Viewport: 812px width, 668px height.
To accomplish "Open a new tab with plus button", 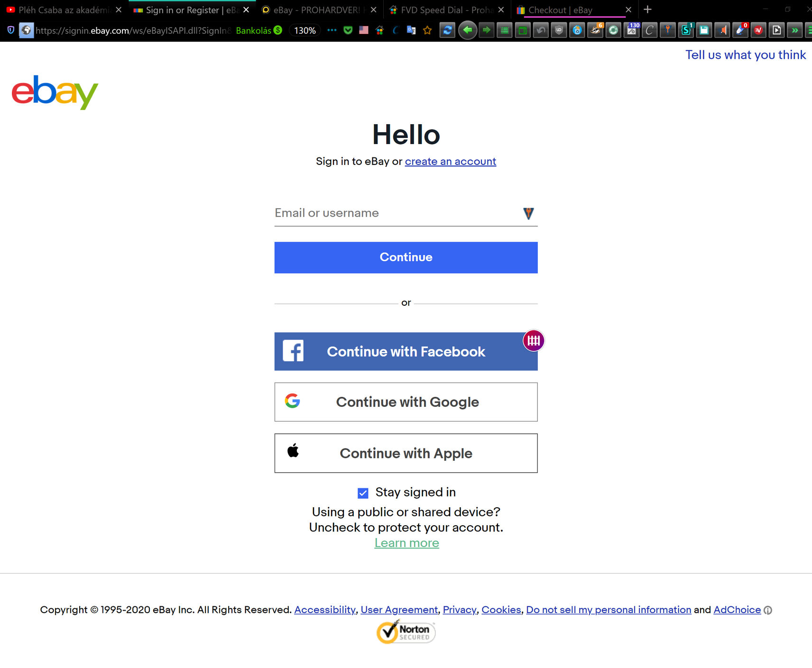I will (x=647, y=9).
